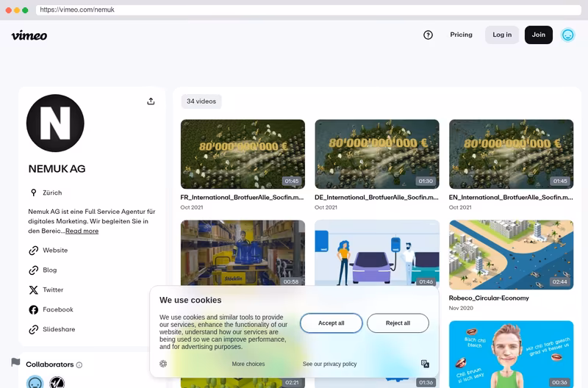The width and height of the screenshot is (588, 388).
Task: Click the Collaborators info icon
Action: click(79, 364)
